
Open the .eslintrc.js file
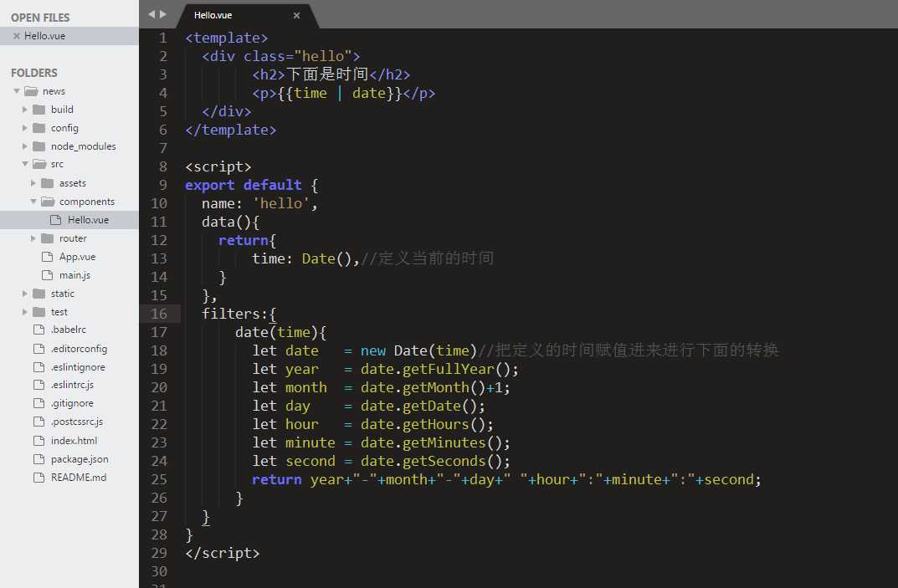(72, 385)
